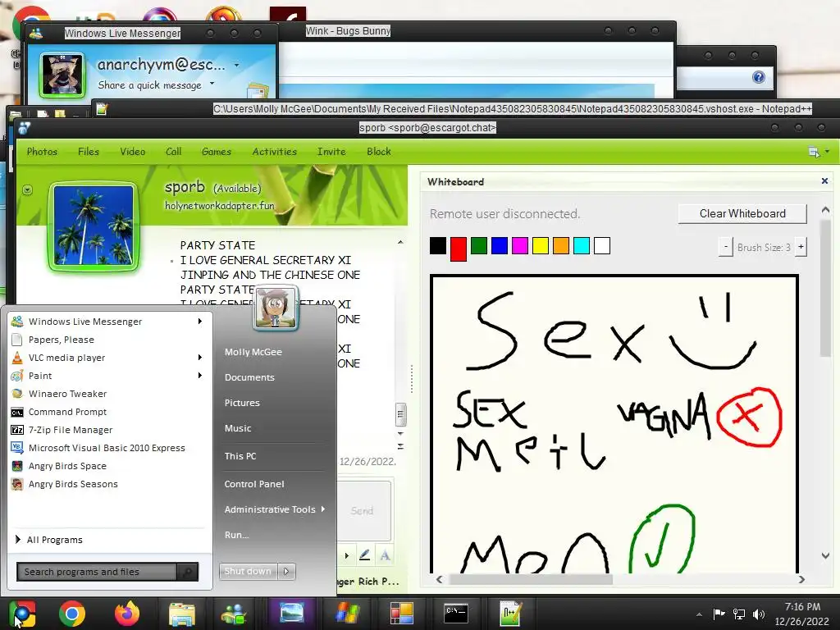
Task: Open quick message dropdown arrow
Action: (212, 84)
